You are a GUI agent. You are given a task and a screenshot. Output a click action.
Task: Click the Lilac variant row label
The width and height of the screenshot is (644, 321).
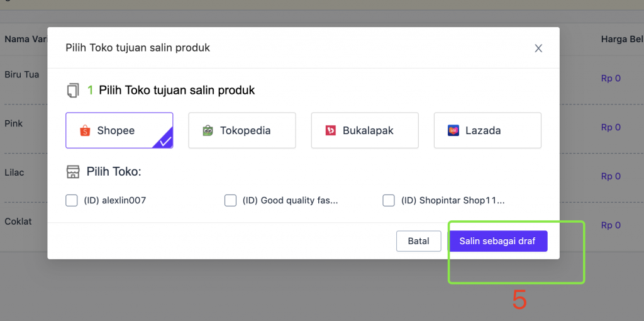[14, 172]
